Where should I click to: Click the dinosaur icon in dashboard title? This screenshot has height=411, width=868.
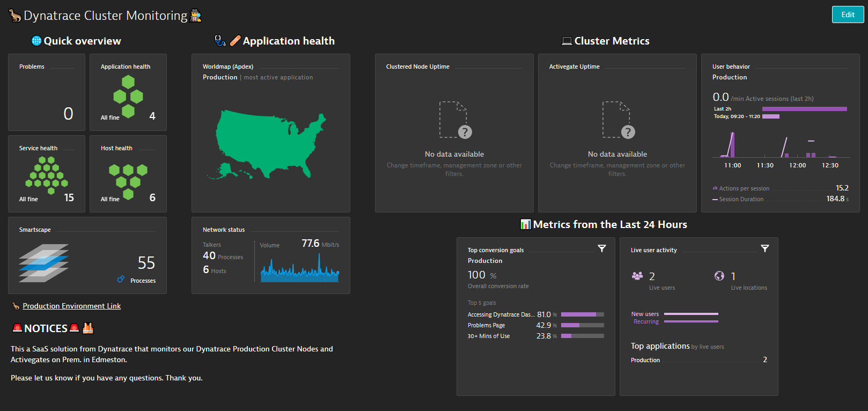point(15,16)
